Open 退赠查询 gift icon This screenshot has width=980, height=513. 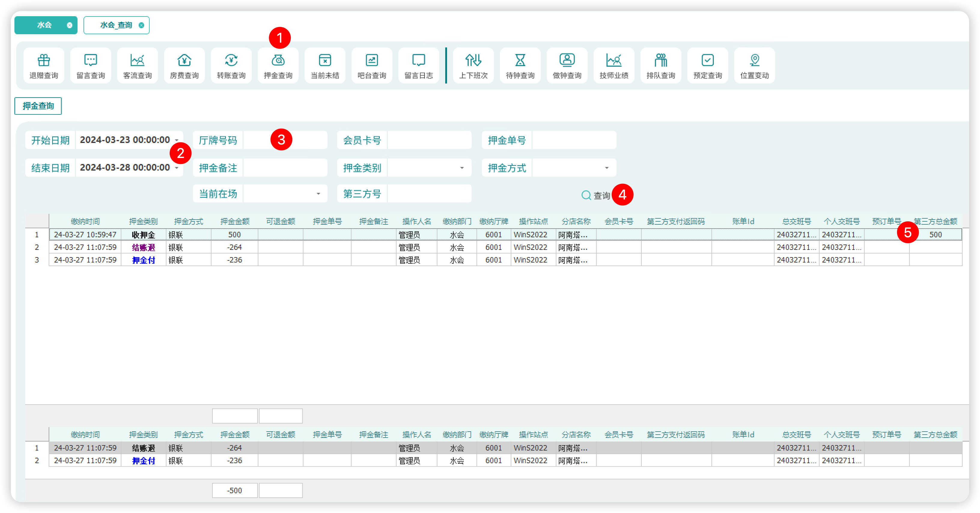44,60
